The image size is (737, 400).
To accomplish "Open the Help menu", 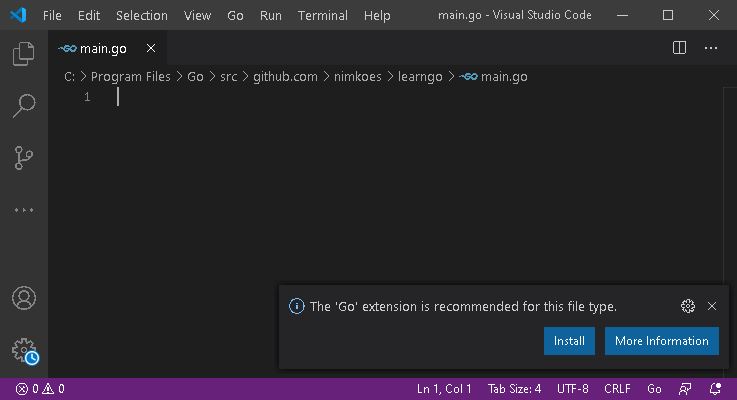I will [377, 16].
